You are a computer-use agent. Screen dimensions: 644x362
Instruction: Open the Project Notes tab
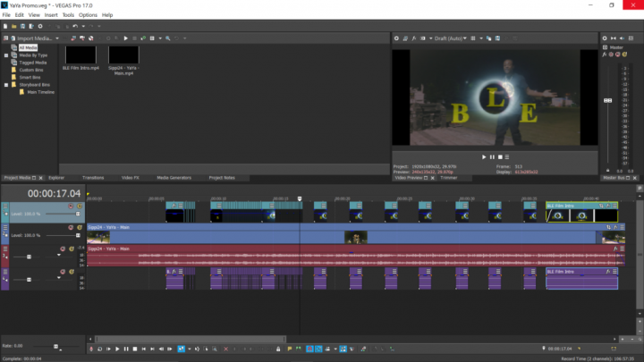[222, 178]
